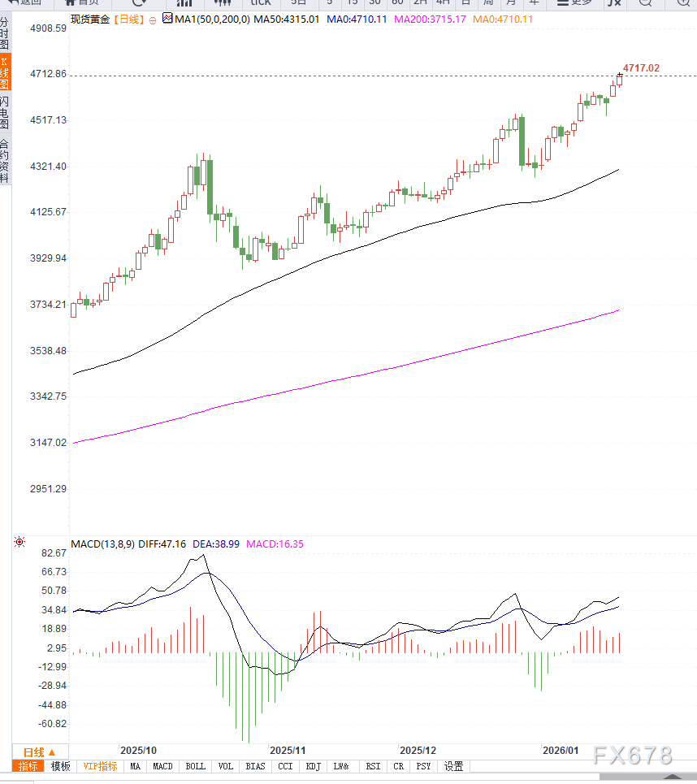The width and height of the screenshot is (697, 784).
Task: Open the 日线 period selector dropdown
Action: click(39, 752)
